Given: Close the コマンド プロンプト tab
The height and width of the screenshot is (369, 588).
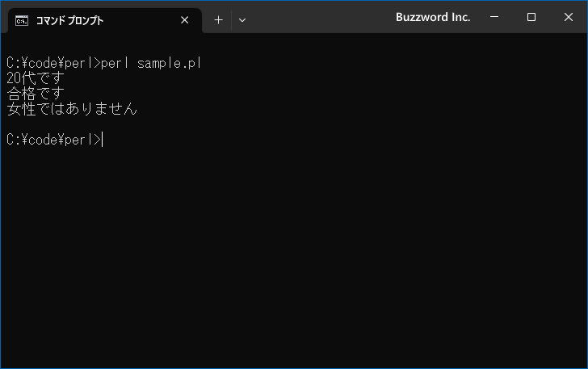Looking at the screenshot, I should point(185,20).
